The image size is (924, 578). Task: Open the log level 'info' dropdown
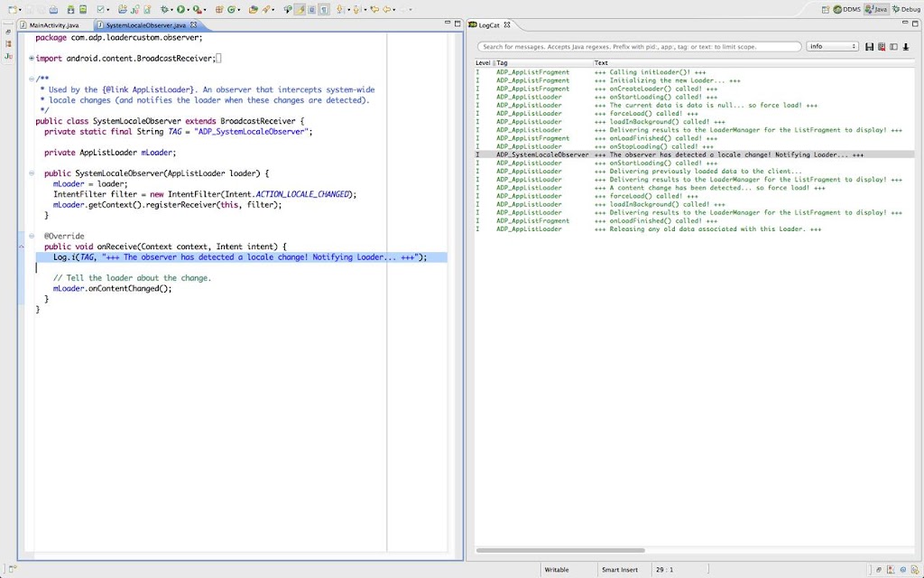click(x=832, y=46)
